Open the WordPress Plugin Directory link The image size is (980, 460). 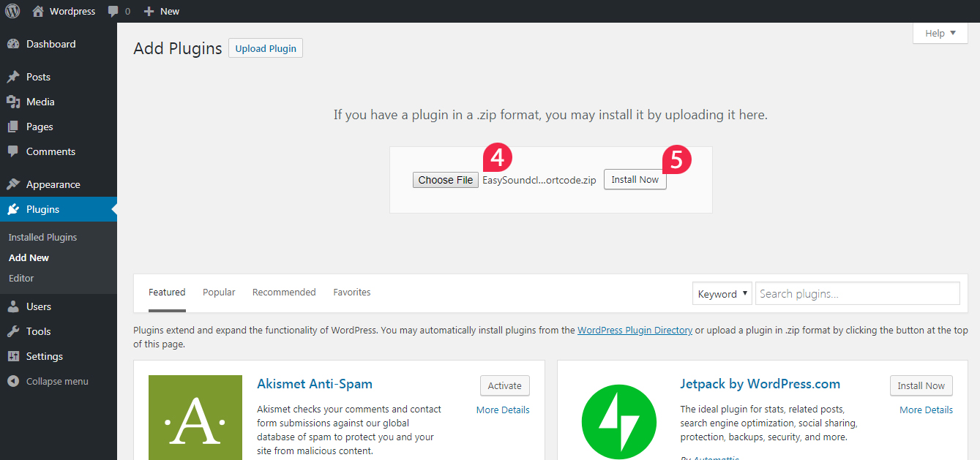635,330
